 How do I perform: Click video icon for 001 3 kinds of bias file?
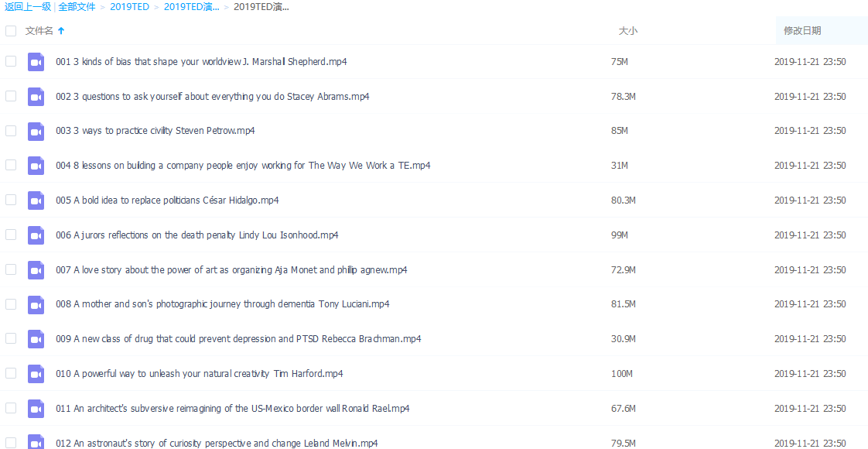click(x=36, y=62)
